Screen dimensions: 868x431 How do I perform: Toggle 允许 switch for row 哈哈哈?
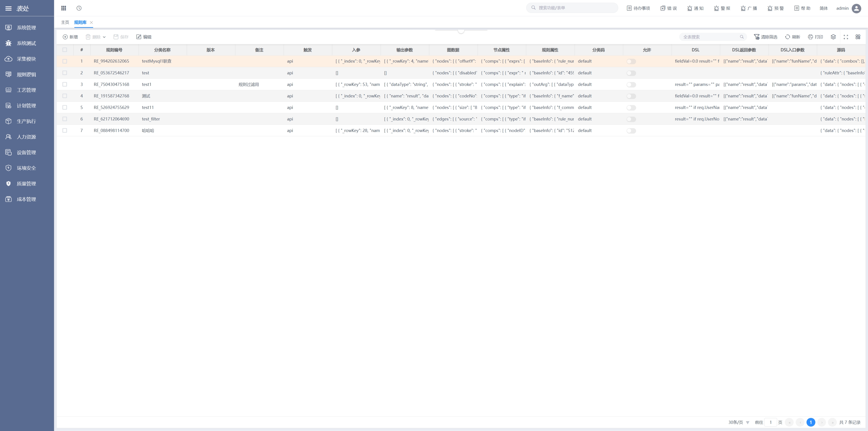(x=631, y=131)
